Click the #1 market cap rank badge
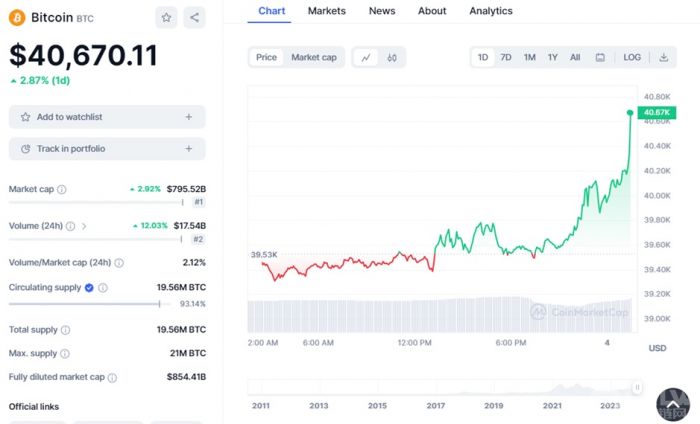700x424 pixels. 199,202
